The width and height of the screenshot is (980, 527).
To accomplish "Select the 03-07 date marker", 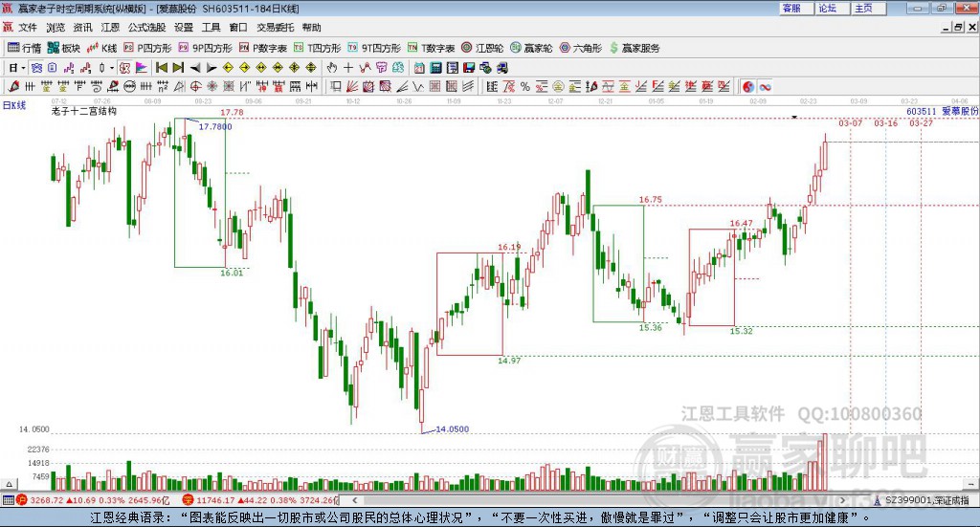I will click(x=850, y=123).
